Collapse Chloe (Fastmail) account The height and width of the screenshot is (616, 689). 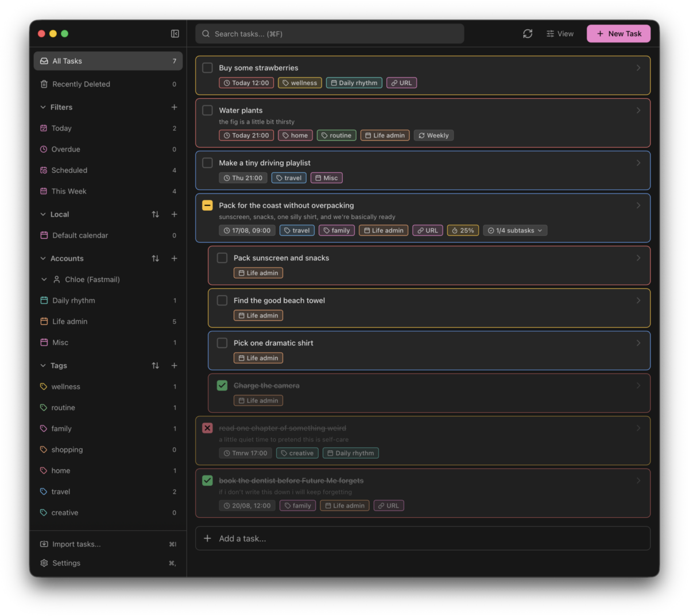[x=44, y=280]
